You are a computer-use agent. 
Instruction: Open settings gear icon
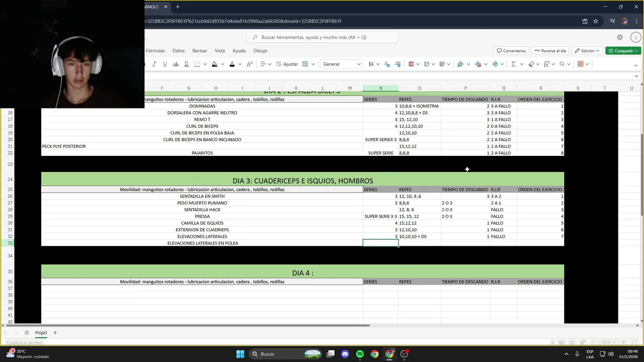point(620,37)
